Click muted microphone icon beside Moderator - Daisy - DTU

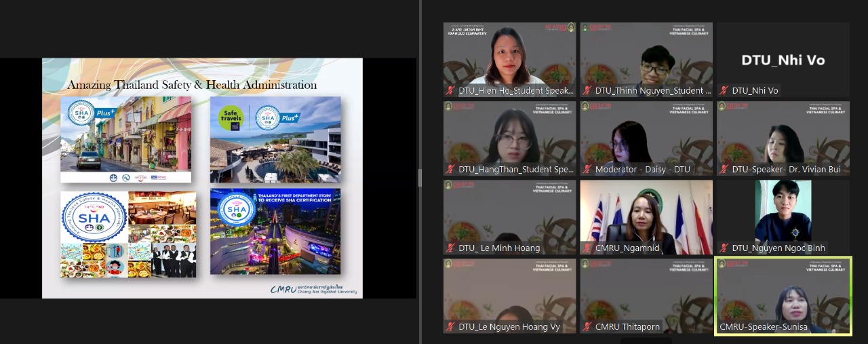tap(587, 170)
